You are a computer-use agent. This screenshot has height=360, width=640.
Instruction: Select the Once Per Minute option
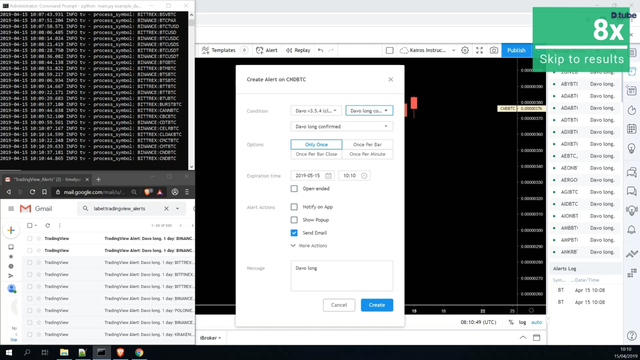367,154
